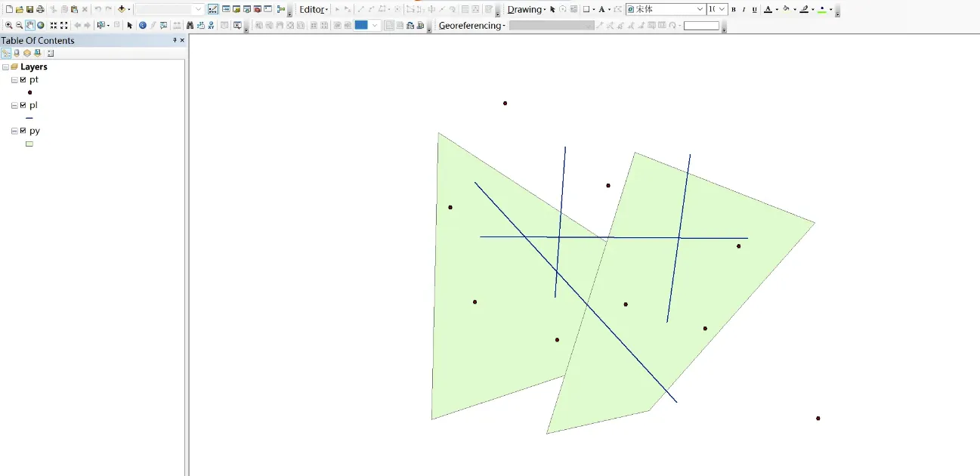Uncheck the pl layer checkbox
This screenshot has width=980, height=476.
pyautogui.click(x=23, y=105)
